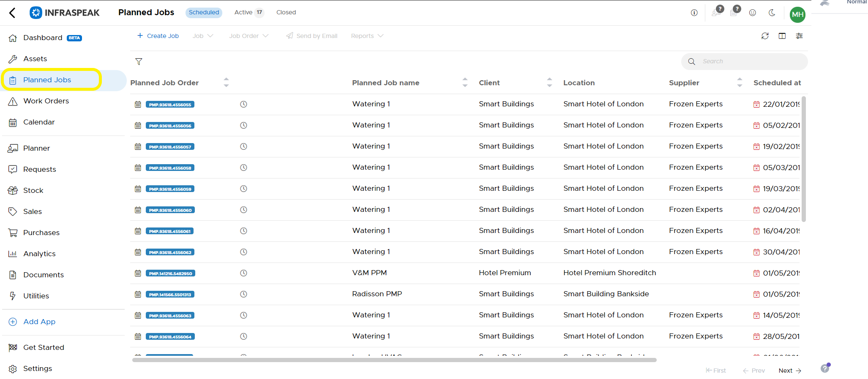Select the V&M PPM job name
Viewport: 868px width, 379px height.
click(x=369, y=273)
